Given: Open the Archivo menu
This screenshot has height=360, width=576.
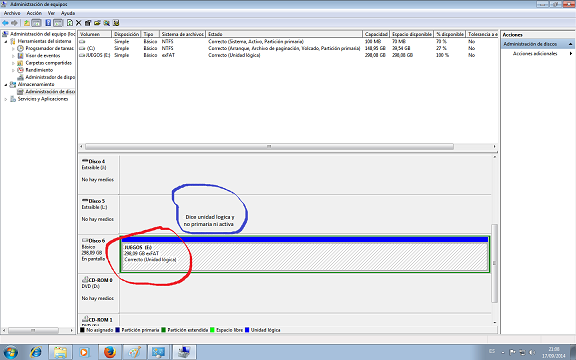Looking at the screenshot, I should coord(12,13).
